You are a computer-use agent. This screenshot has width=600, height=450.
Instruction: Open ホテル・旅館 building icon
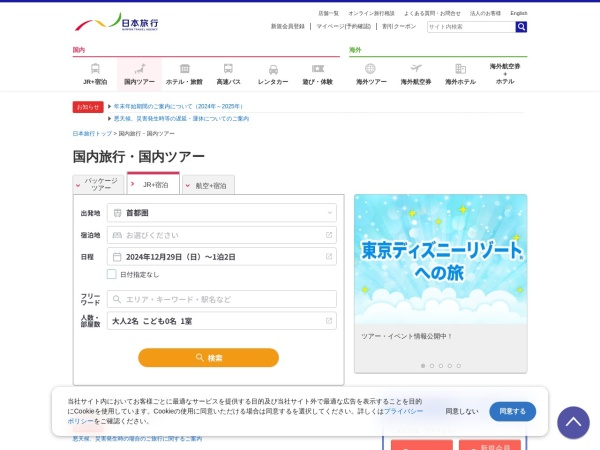tap(184, 69)
